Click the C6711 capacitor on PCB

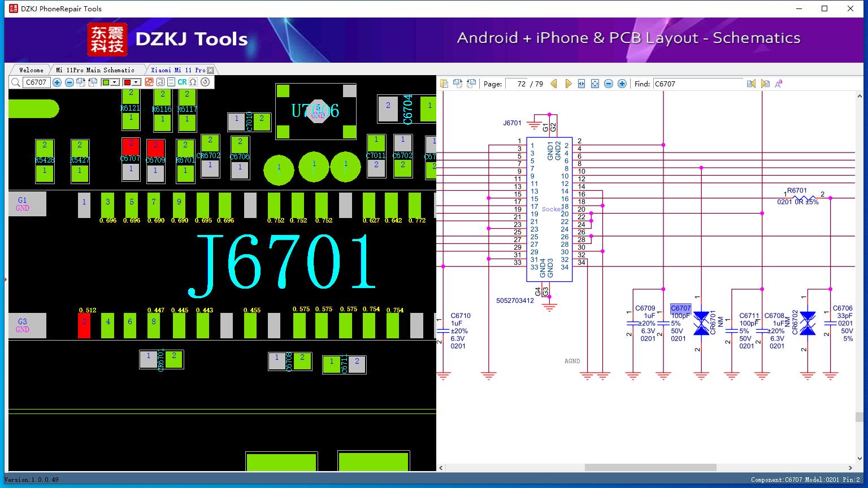click(x=344, y=365)
